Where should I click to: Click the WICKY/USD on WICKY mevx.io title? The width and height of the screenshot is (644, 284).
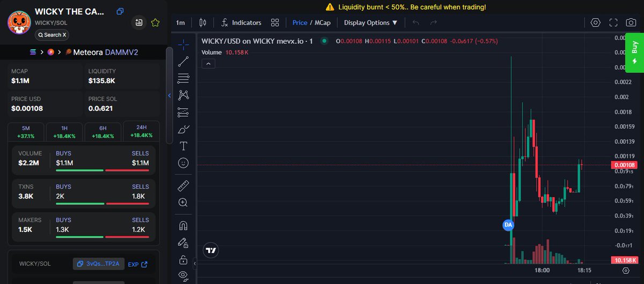coord(257,41)
